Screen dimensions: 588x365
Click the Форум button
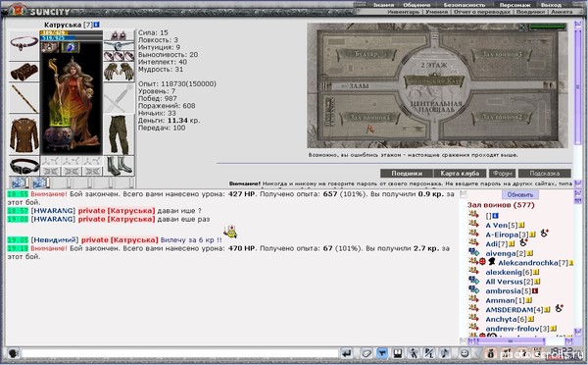(502, 174)
